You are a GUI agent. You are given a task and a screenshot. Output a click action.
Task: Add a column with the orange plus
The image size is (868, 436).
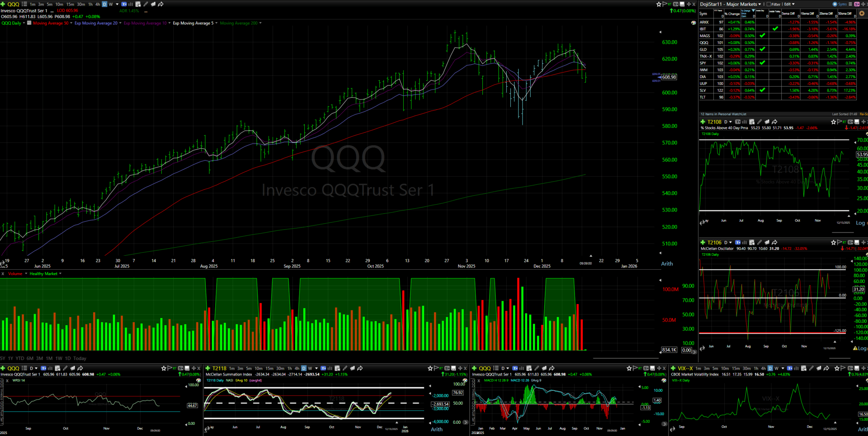[862, 14]
